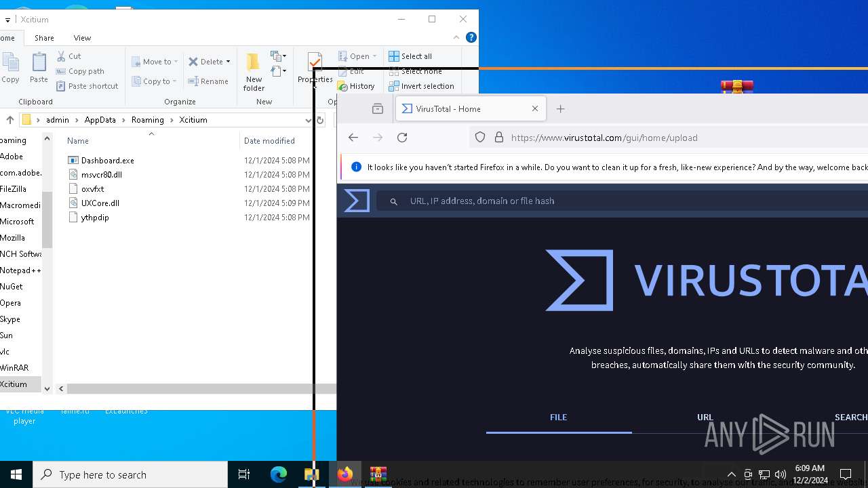Click the Copy path button
The width and height of the screenshot is (868, 488).
click(x=80, y=71)
